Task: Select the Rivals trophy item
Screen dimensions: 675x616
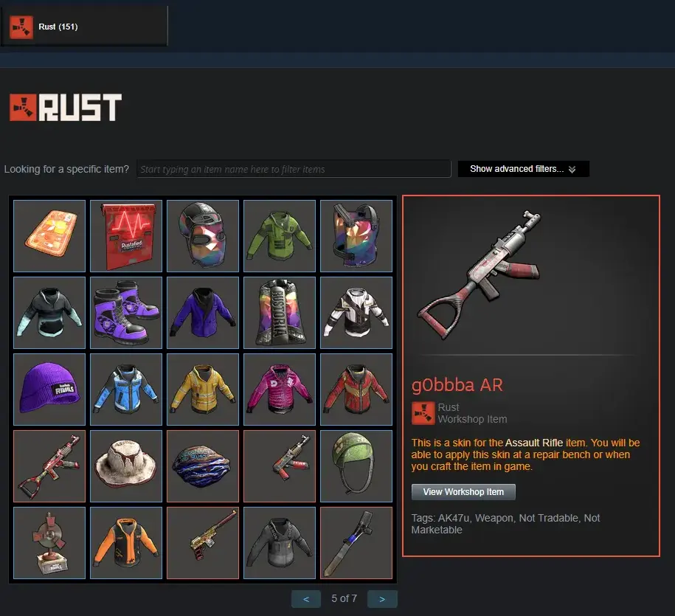Action: (49, 542)
